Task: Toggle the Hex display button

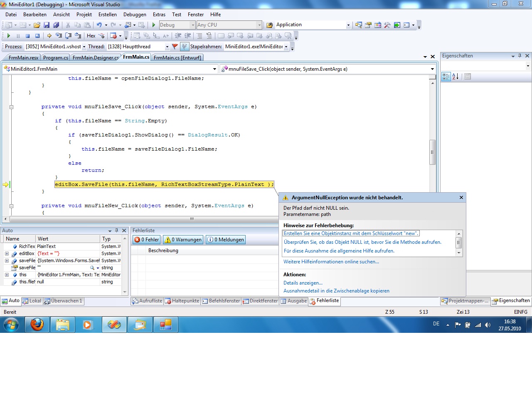Action: pyautogui.click(x=91, y=36)
